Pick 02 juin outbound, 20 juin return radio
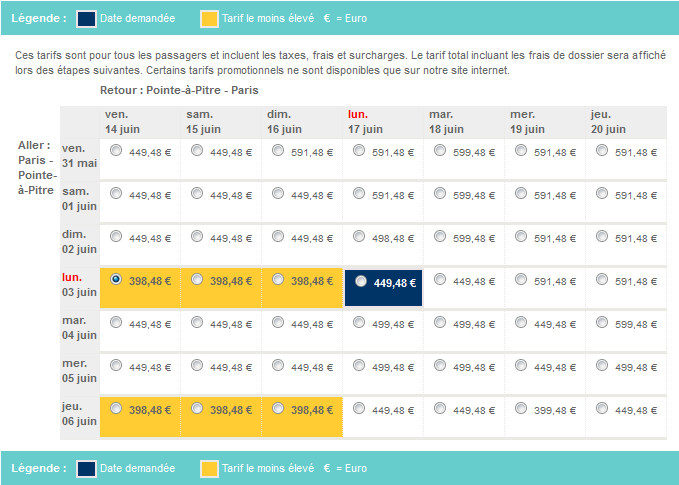Image resolution: width=679 pixels, height=485 pixels. click(601, 236)
